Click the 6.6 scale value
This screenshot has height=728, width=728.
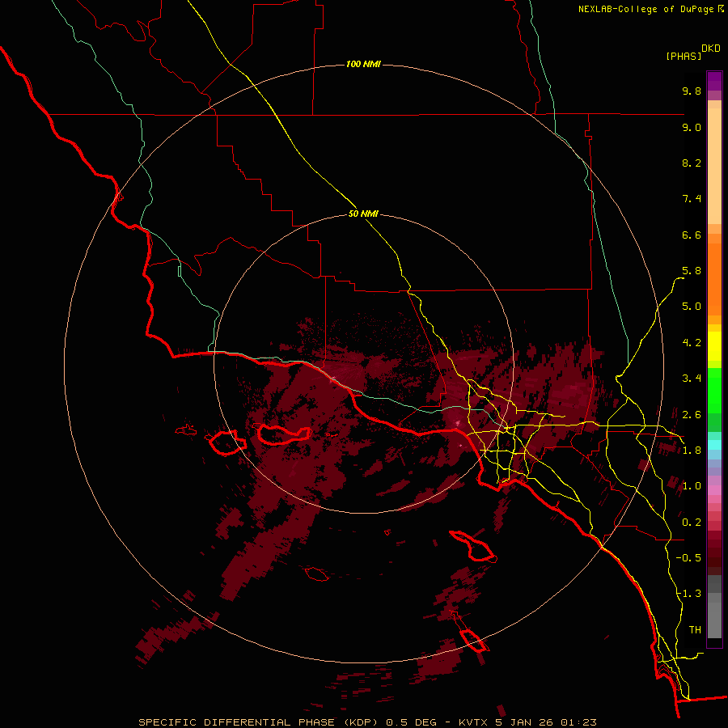pos(692,235)
